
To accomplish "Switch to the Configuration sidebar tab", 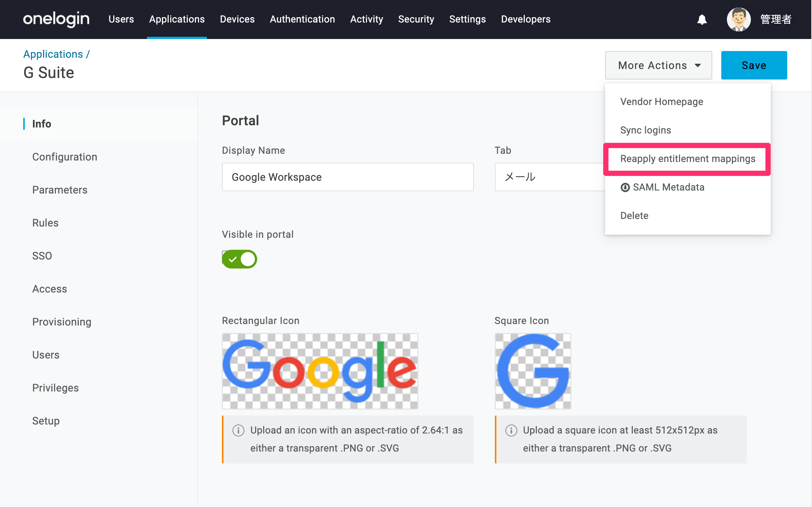I will point(64,157).
